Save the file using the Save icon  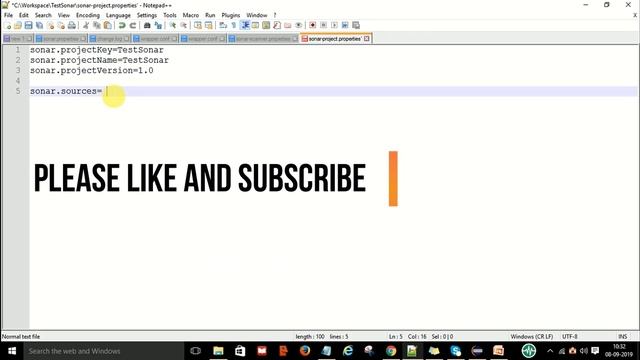tap(29, 25)
